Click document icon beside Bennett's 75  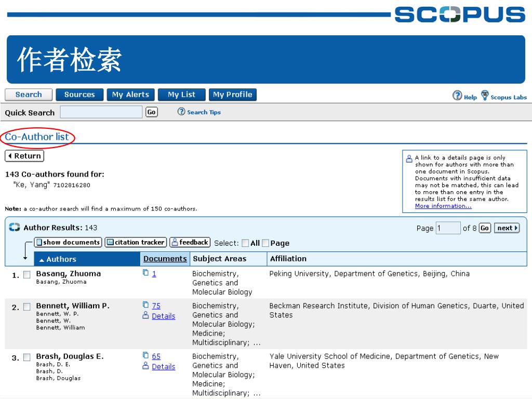145,304
